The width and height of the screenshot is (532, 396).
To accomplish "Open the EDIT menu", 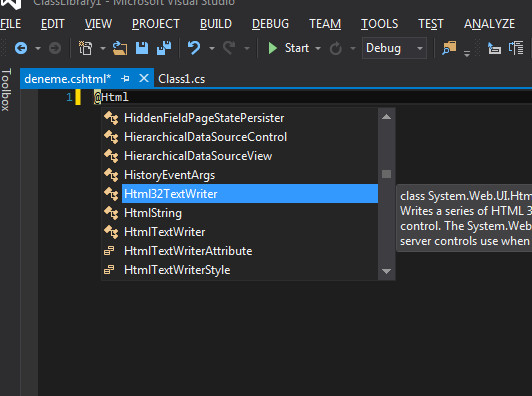I will pos(53,24).
